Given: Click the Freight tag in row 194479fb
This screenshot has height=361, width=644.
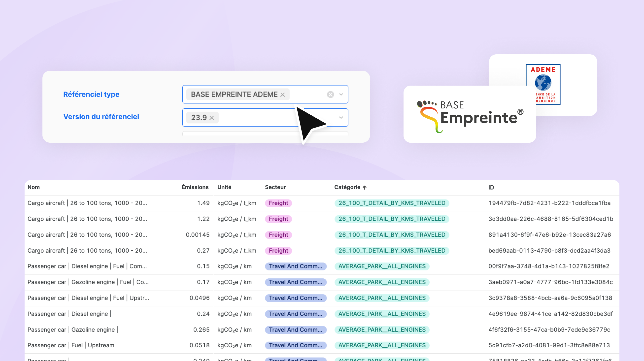Looking at the screenshot, I should [278, 203].
